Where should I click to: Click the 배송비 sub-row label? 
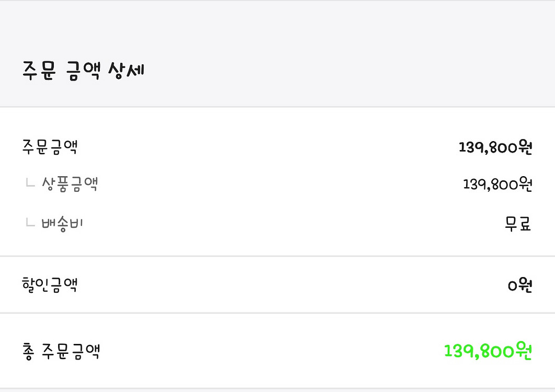tap(62, 223)
